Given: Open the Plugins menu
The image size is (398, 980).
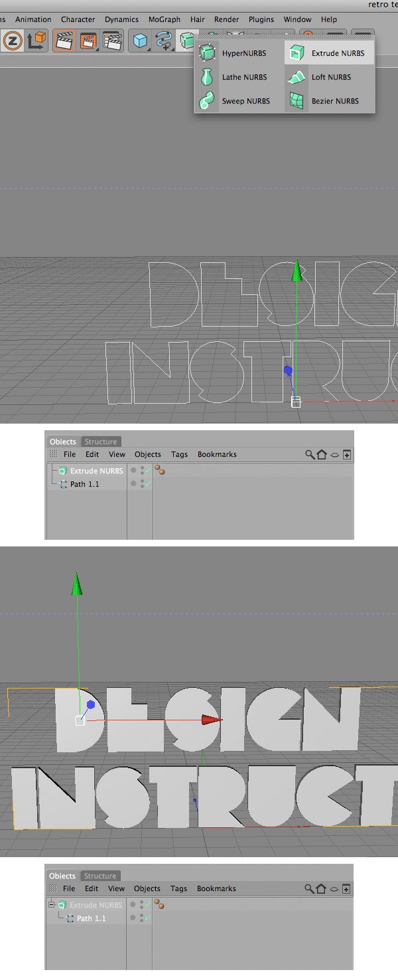Looking at the screenshot, I should point(261,19).
